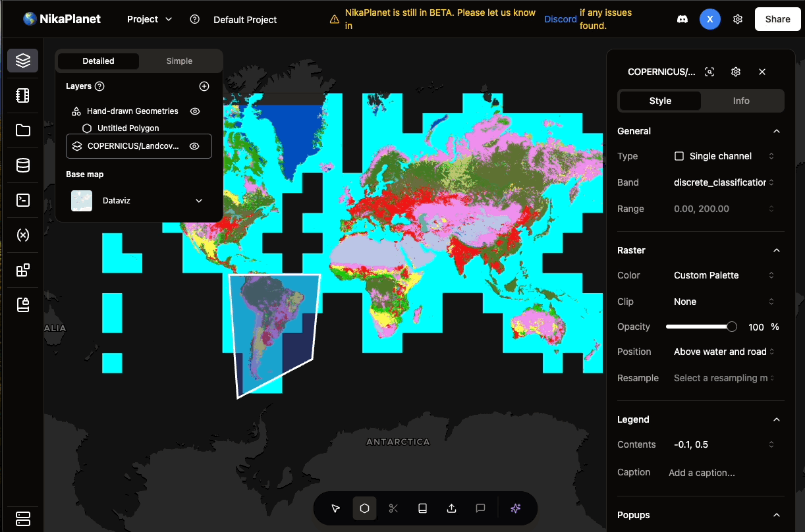The height and width of the screenshot is (532, 805).
Task: Click the purple AI sparkle assistant icon
Action: click(x=516, y=508)
